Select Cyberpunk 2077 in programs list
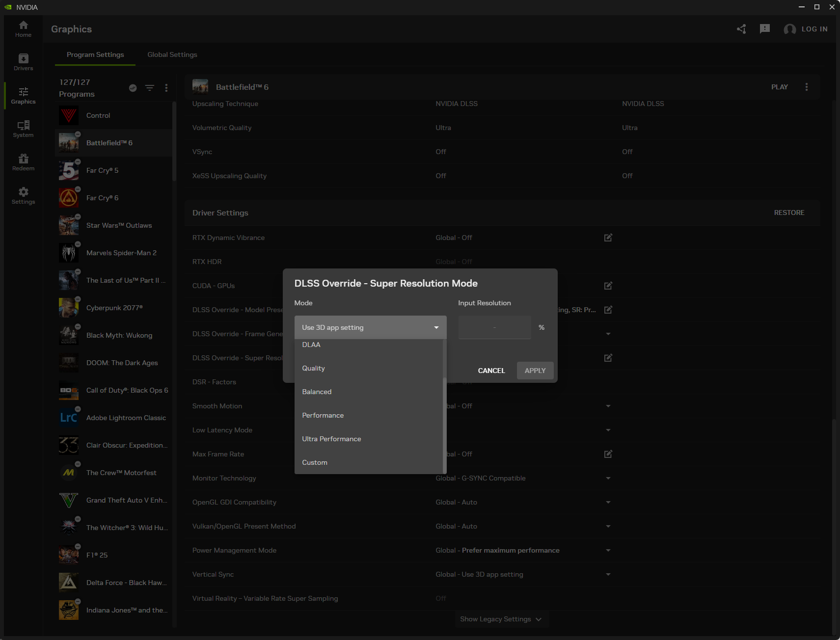 [x=114, y=308]
